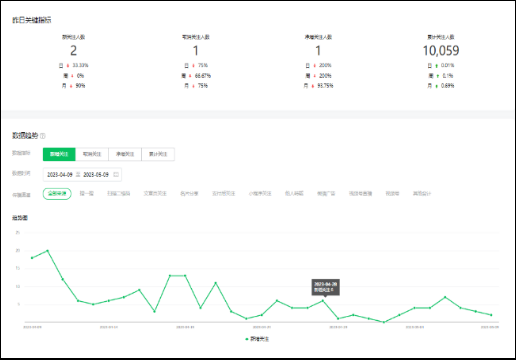Switch to the 累计关注 metric tab
Image resolution: width=517 pixels, height=360 pixels.
click(158, 154)
